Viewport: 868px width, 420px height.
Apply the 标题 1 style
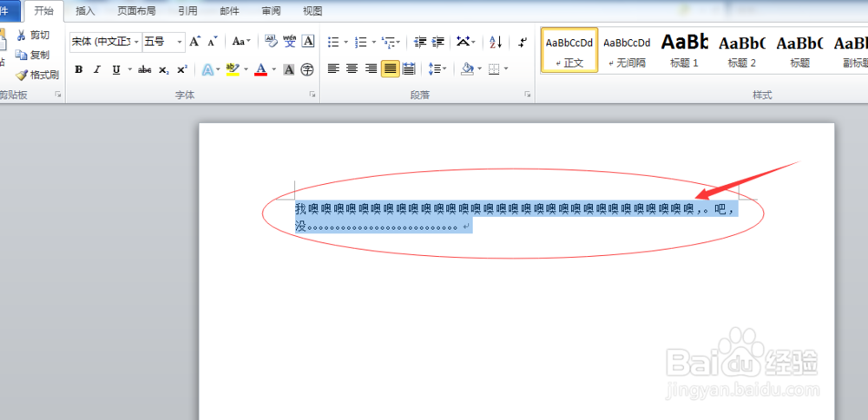coord(684,50)
